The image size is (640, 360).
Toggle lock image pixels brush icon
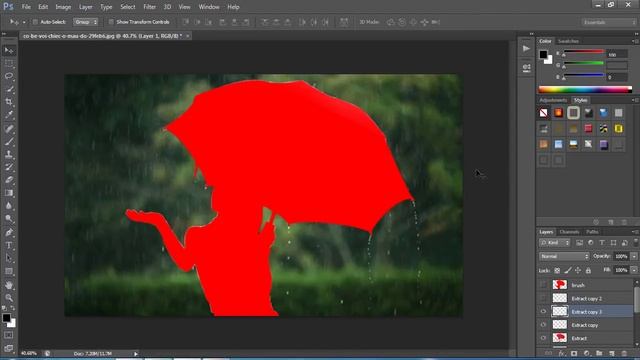pyautogui.click(x=567, y=270)
